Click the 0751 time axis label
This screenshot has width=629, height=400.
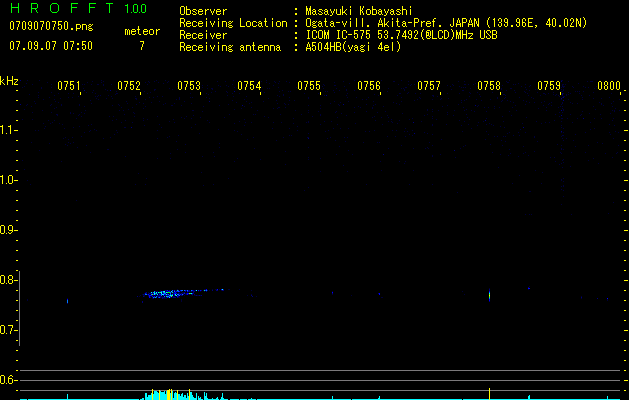tap(68, 85)
